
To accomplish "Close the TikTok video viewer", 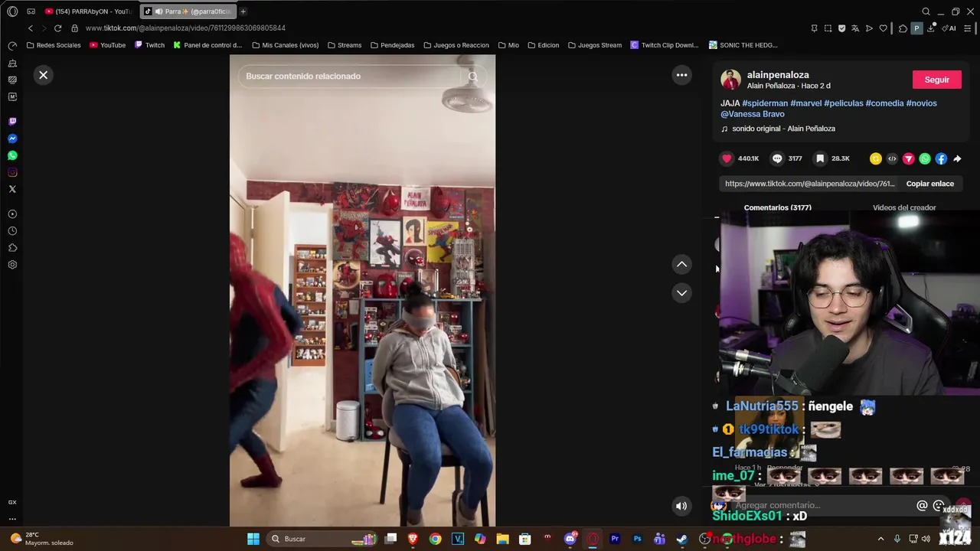I will click(44, 75).
